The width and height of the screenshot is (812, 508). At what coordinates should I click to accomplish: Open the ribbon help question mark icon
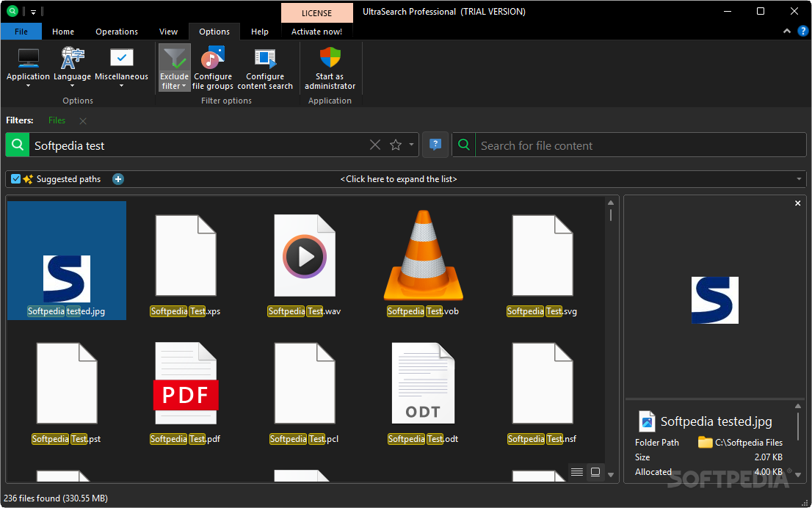click(802, 31)
